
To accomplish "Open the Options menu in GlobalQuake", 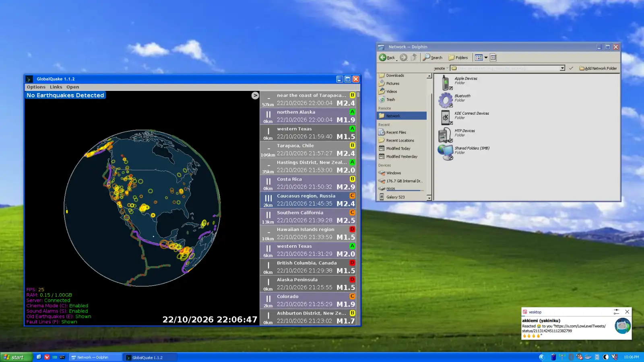I will click(x=36, y=87).
